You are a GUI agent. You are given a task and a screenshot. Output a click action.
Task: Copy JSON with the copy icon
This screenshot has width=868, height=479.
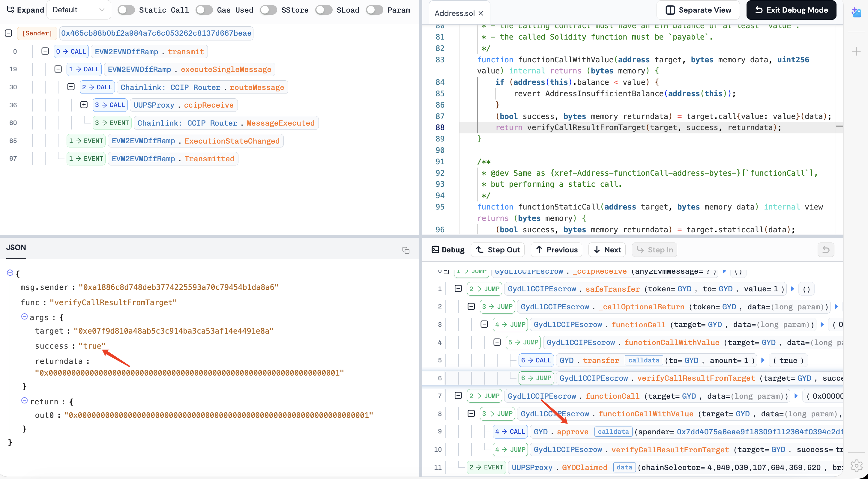(406, 250)
